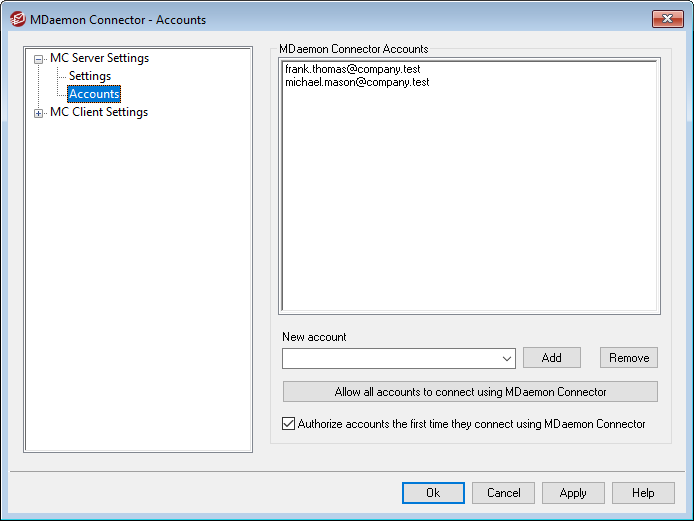694x521 pixels.
Task: Open the Help button
Action: tap(643, 493)
